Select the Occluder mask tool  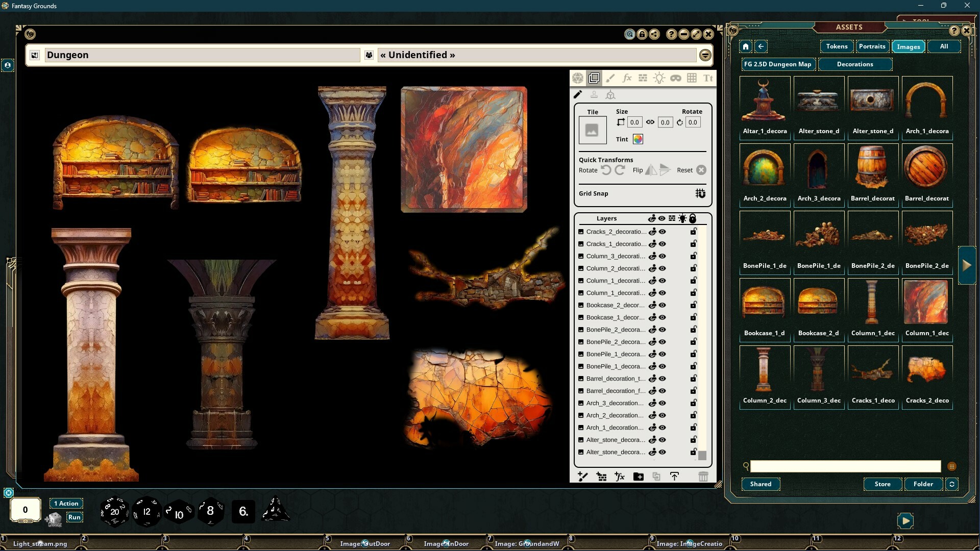[x=676, y=78]
